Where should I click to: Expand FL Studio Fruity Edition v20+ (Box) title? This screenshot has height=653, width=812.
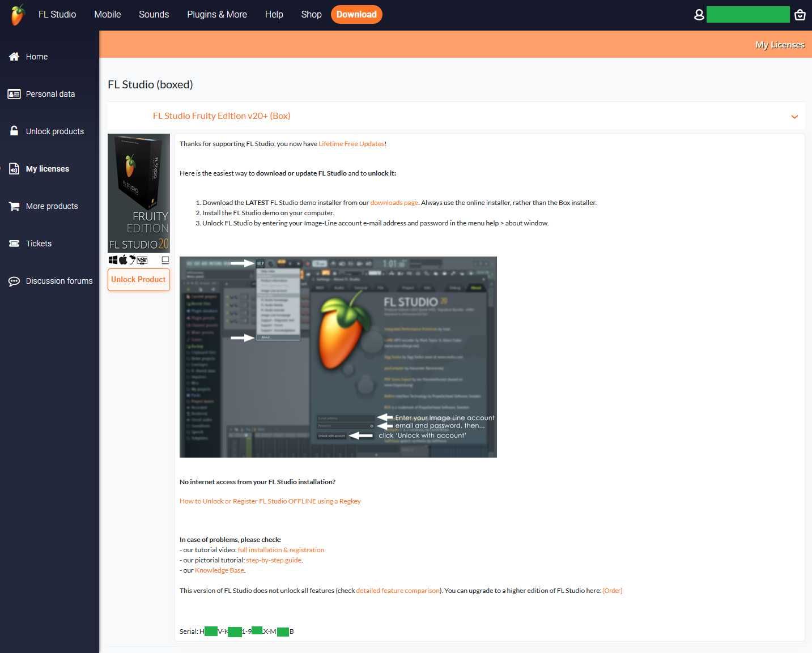coord(222,116)
